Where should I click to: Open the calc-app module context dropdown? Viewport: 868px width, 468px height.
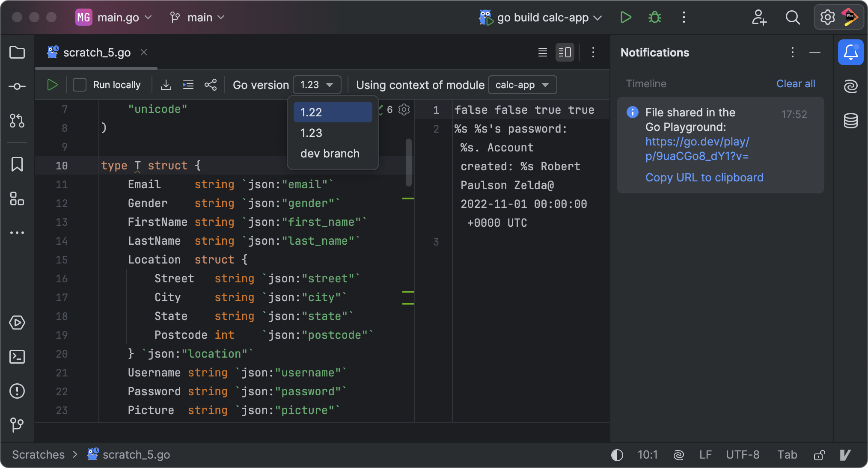[x=522, y=85]
